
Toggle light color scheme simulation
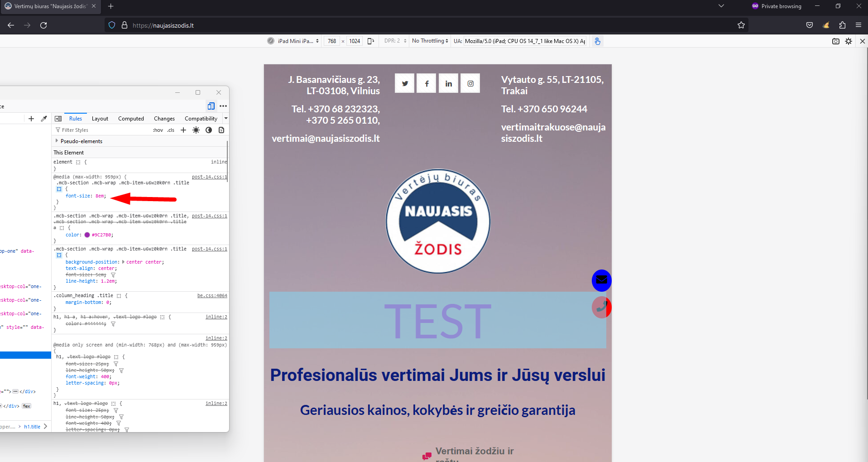(196, 130)
